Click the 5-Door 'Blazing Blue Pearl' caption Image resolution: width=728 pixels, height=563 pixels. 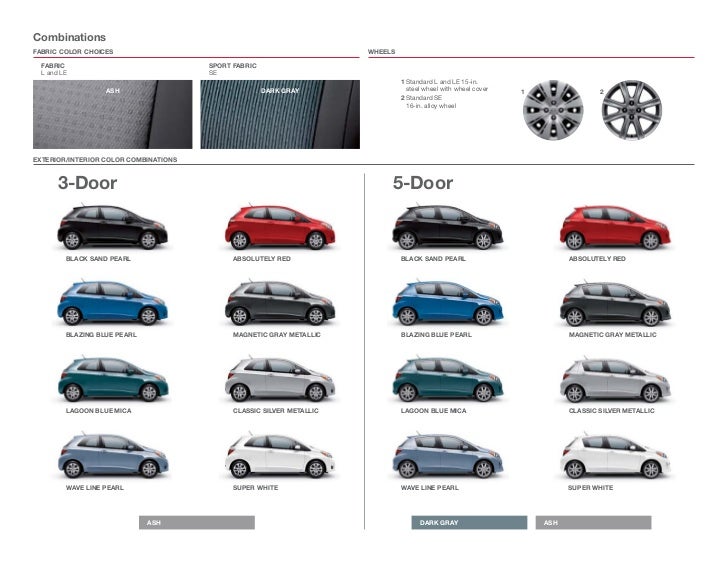coord(436,335)
